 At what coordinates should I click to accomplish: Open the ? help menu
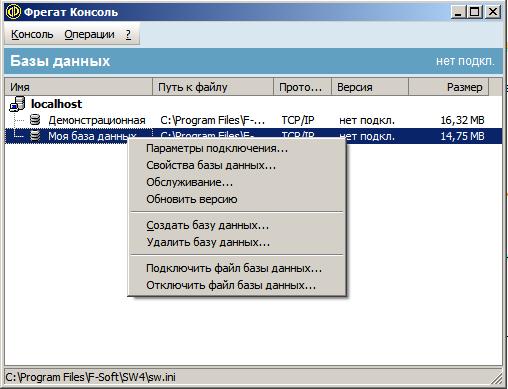(128, 34)
